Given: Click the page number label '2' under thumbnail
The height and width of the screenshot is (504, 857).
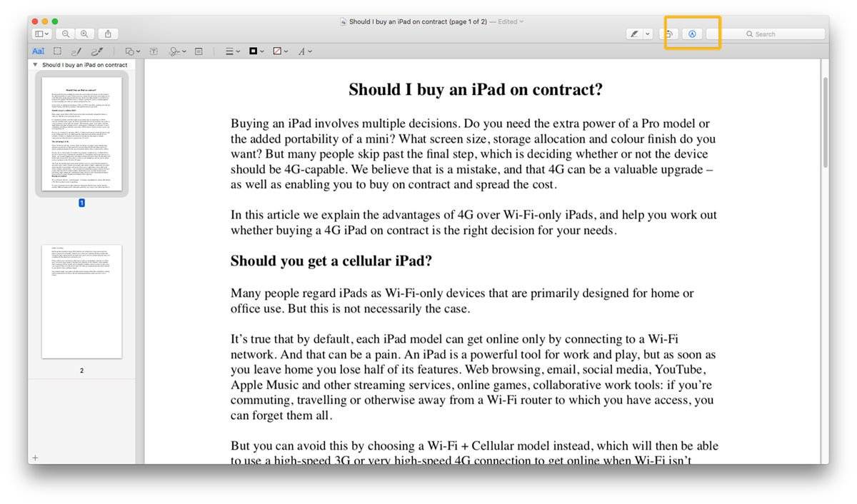Looking at the screenshot, I should point(81,371).
